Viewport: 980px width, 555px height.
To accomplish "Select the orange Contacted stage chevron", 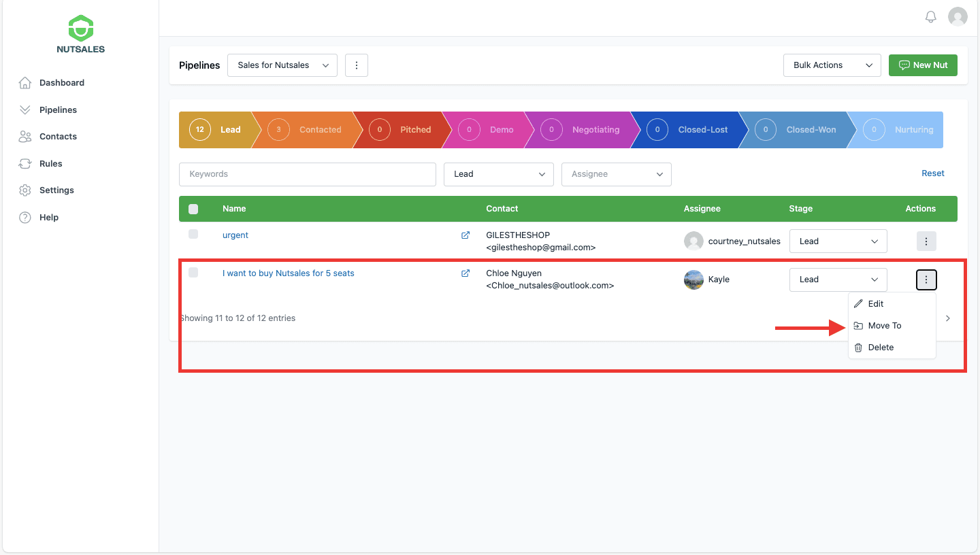I will click(310, 130).
